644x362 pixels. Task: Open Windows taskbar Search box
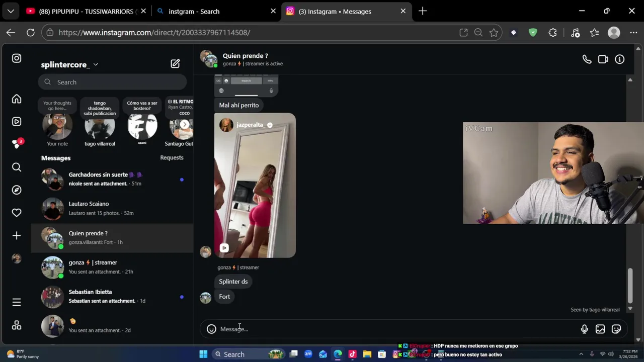248,354
